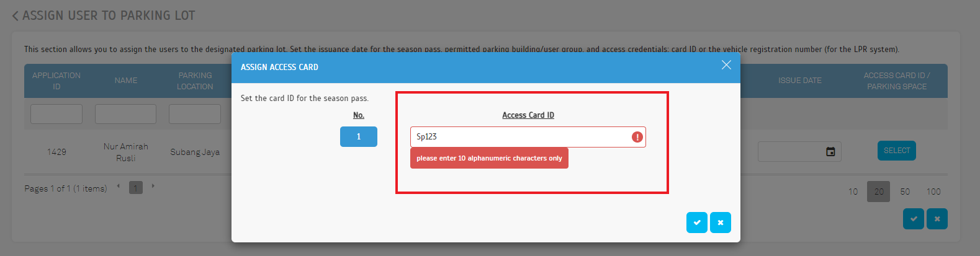Click the red error icon in card field
Screen dimensions: 980x256
point(637,137)
